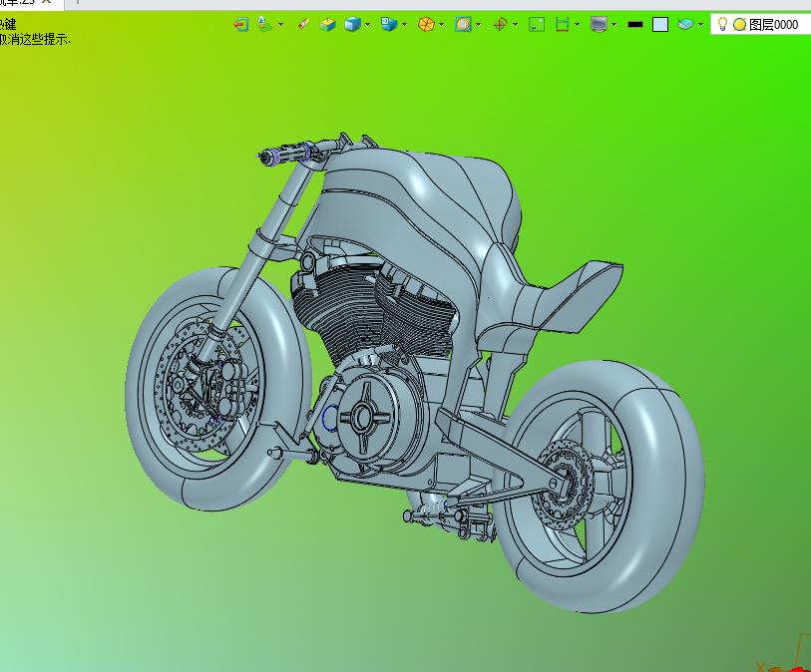This screenshot has width=811, height=672.
Task: Click the orange circular view orientation icon
Action: [x=426, y=24]
